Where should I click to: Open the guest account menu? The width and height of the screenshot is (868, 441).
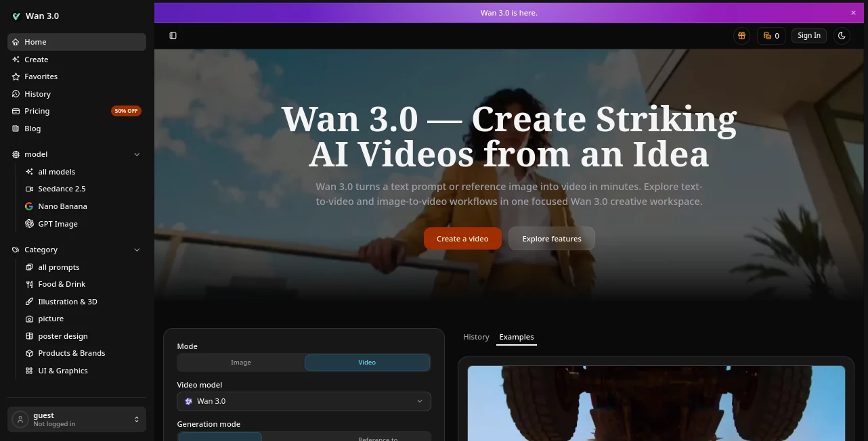pyautogui.click(x=77, y=419)
